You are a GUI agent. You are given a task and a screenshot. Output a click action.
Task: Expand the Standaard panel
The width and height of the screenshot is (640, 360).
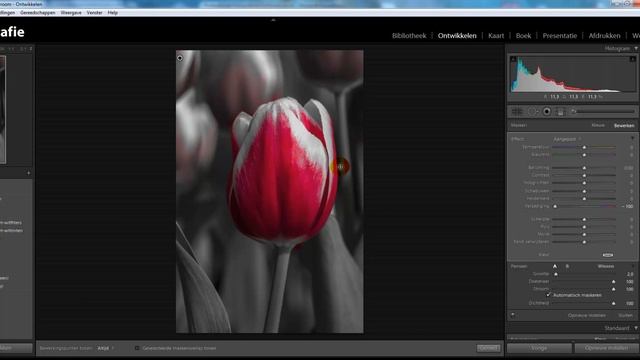click(636, 328)
